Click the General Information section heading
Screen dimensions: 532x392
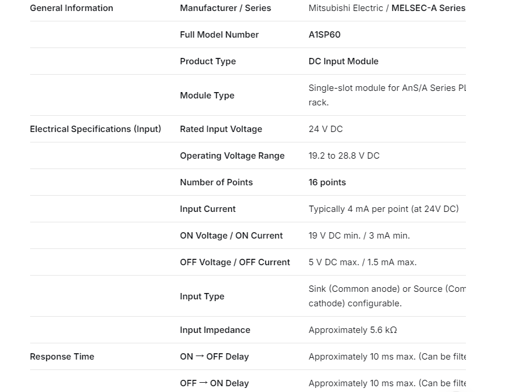click(x=71, y=8)
